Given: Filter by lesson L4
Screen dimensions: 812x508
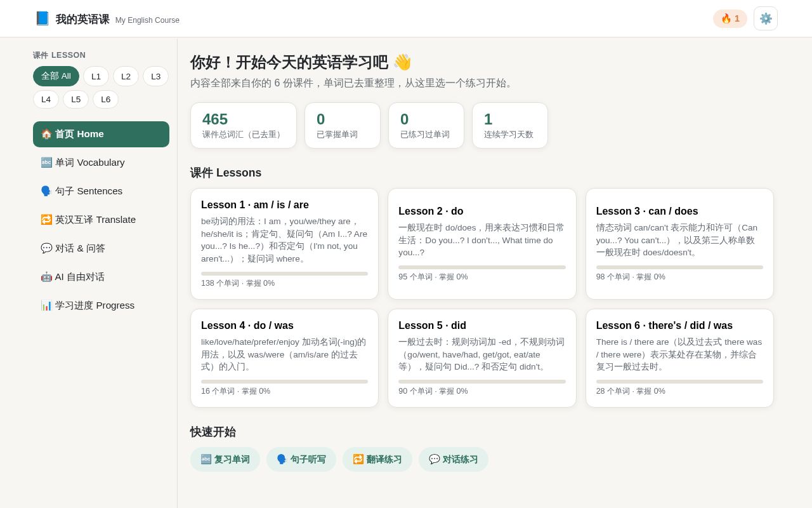Looking at the screenshot, I should pos(46,99).
